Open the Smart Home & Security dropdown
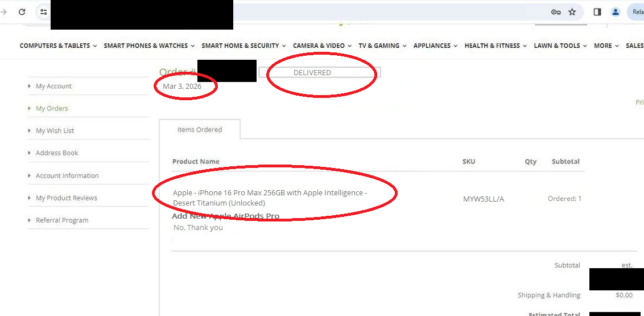This screenshot has height=316, width=644. (243, 46)
